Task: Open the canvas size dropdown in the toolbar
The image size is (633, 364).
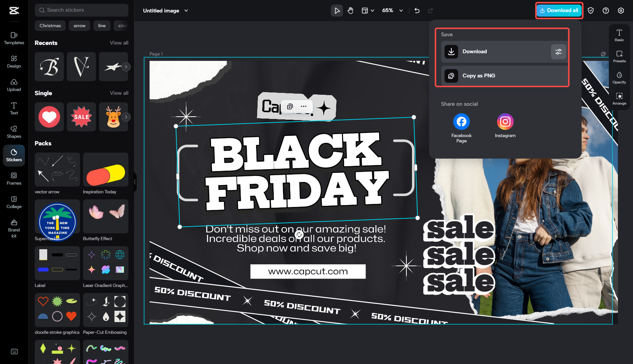Action: pyautogui.click(x=367, y=11)
